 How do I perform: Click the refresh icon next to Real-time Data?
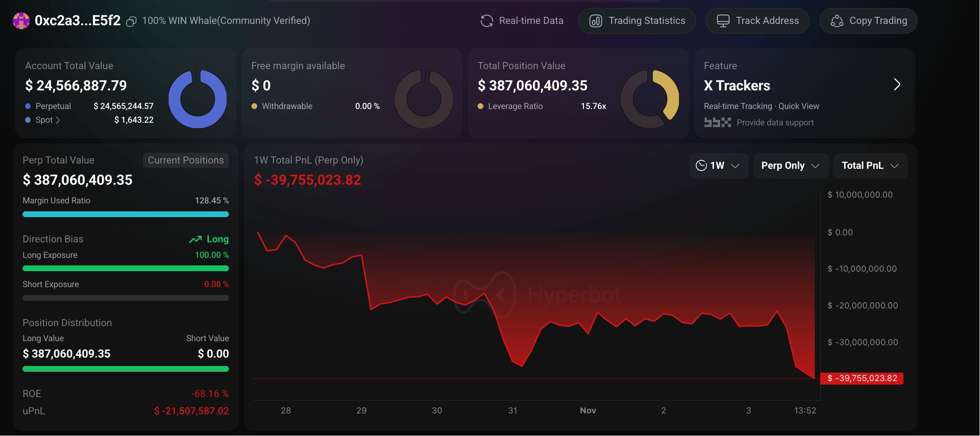coord(486,20)
